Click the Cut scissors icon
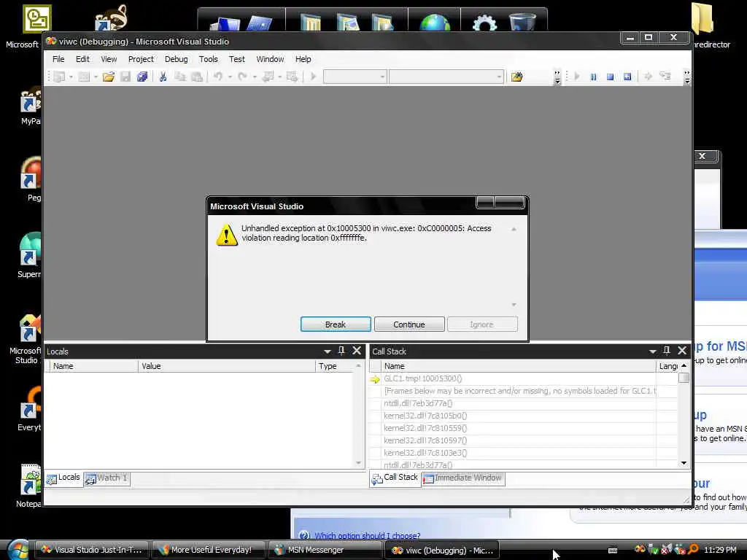The image size is (747, 560). pos(163,77)
